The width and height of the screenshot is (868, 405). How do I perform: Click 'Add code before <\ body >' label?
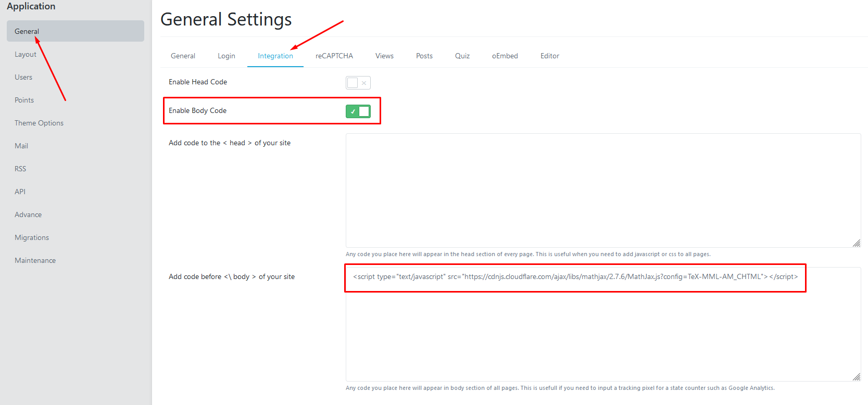232,276
